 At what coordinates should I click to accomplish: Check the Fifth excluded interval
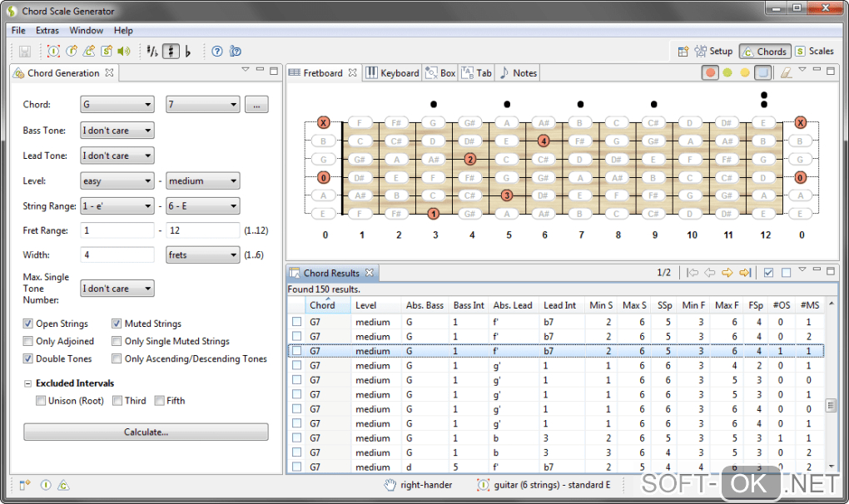click(x=159, y=401)
